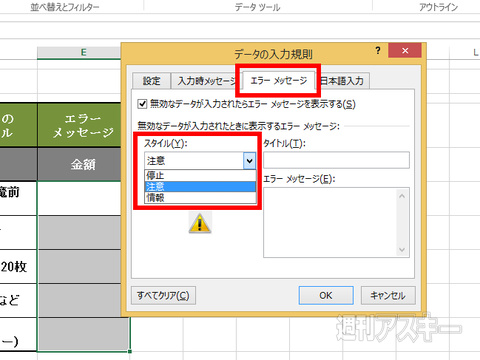
Task: Switch to the 日本語入力 tab
Action: [x=343, y=81]
